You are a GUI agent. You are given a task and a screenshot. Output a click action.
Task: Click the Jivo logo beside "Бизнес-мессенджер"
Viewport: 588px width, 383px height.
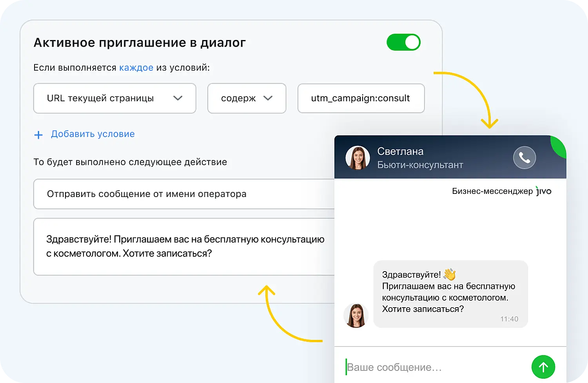tap(545, 191)
